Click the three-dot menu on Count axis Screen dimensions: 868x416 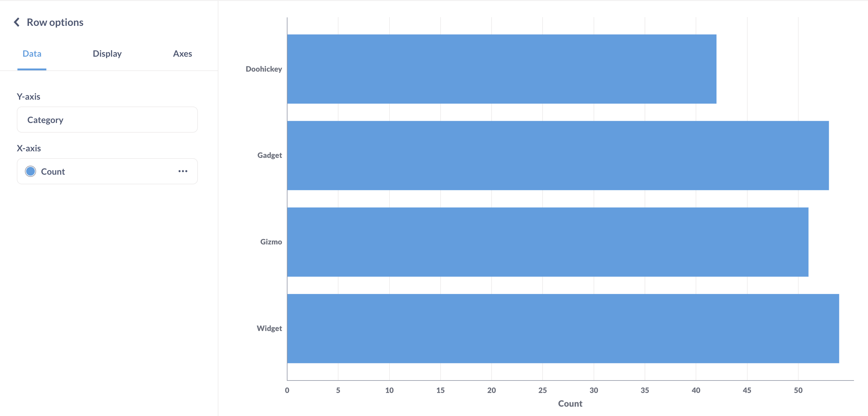click(x=183, y=171)
